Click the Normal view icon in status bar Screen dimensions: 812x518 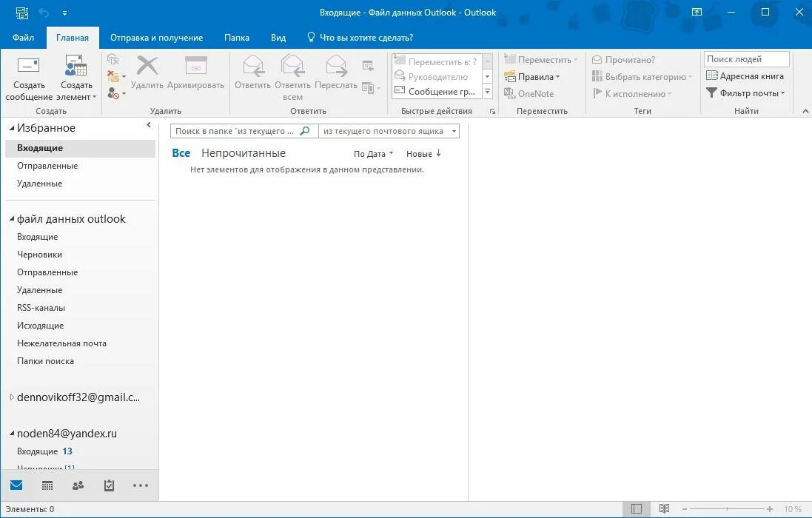click(637, 509)
